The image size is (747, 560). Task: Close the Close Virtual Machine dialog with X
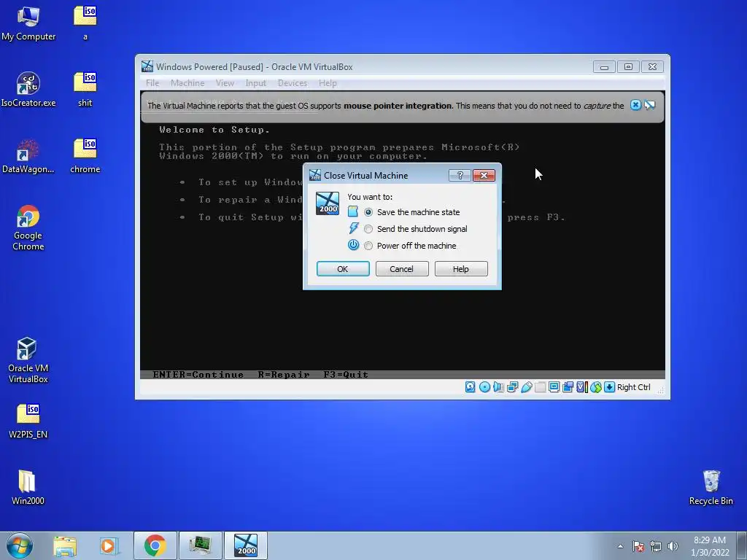(x=484, y=175)
